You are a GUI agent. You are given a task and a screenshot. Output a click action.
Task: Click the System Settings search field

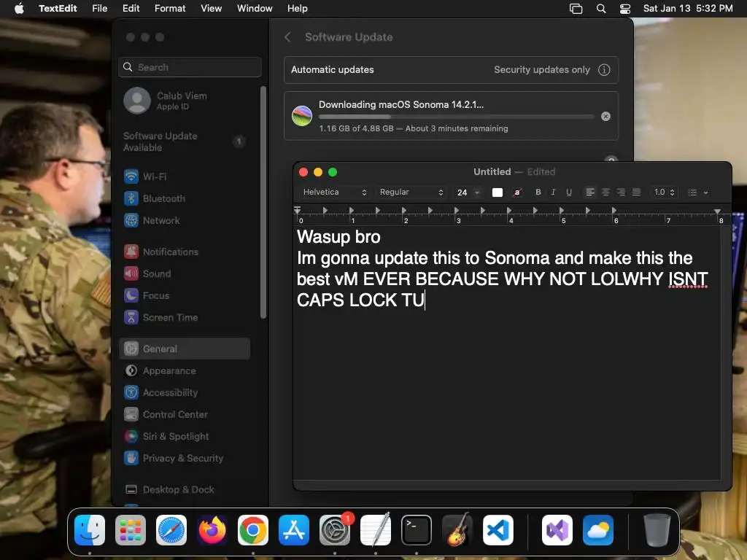(x=190, y=67)
